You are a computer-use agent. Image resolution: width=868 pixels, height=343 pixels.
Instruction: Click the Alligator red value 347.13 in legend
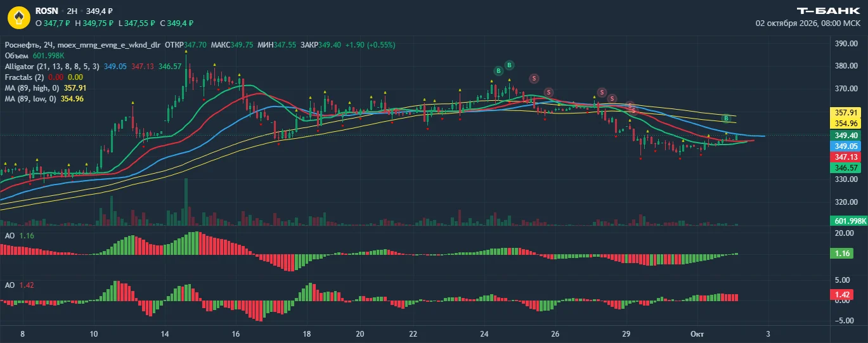(143, 66)
